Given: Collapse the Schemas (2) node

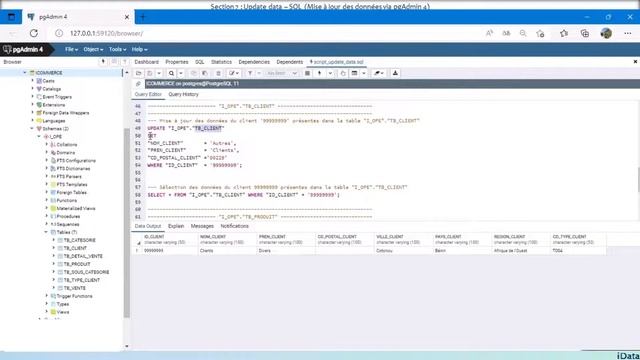Looking at the screenshot, I should click(32, 129).
